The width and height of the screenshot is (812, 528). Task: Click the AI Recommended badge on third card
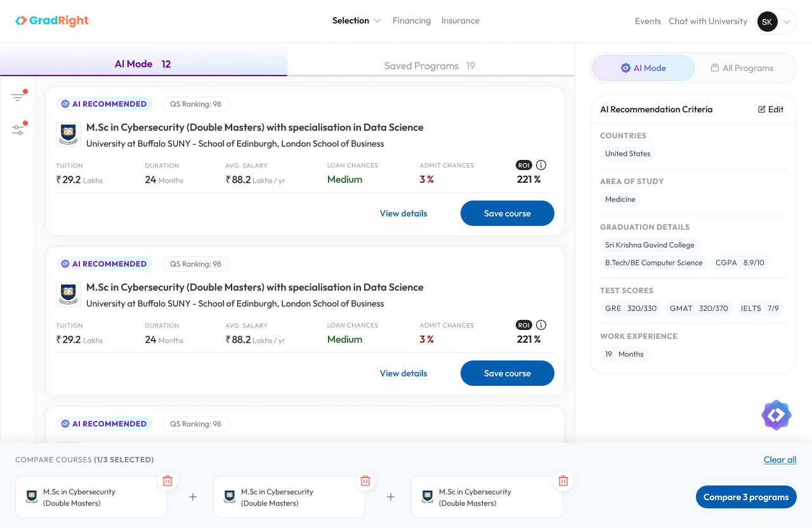click(104, 424)
